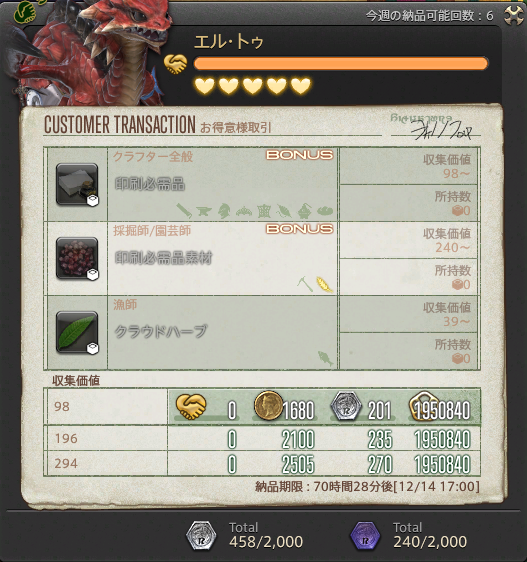527x562 pixels.
Task: Click the printing supplies item icon
Action: coord(77,184)
